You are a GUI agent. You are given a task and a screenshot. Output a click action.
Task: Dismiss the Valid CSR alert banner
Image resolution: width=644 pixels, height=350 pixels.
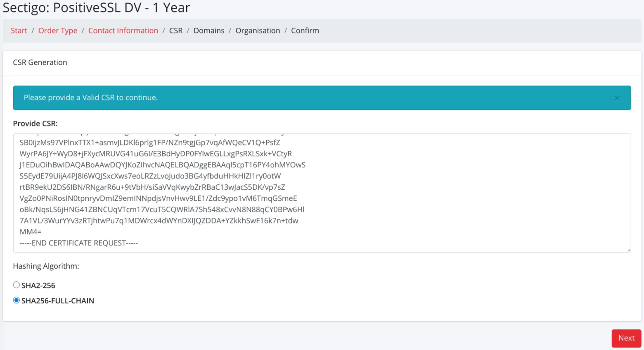pos(617,98)
